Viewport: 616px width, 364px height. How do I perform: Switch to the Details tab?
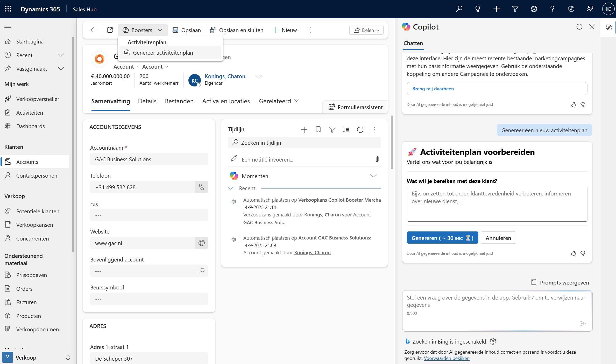[x=147, y=101]
